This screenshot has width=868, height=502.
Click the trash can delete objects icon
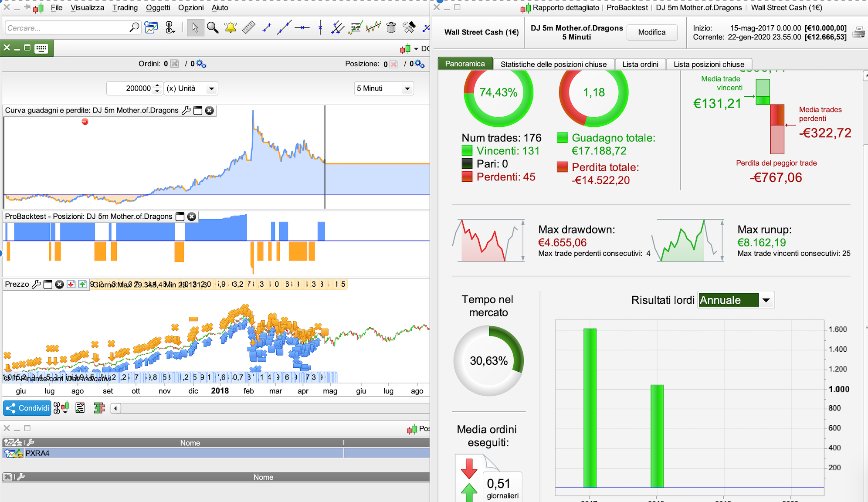tap(391, 28)
